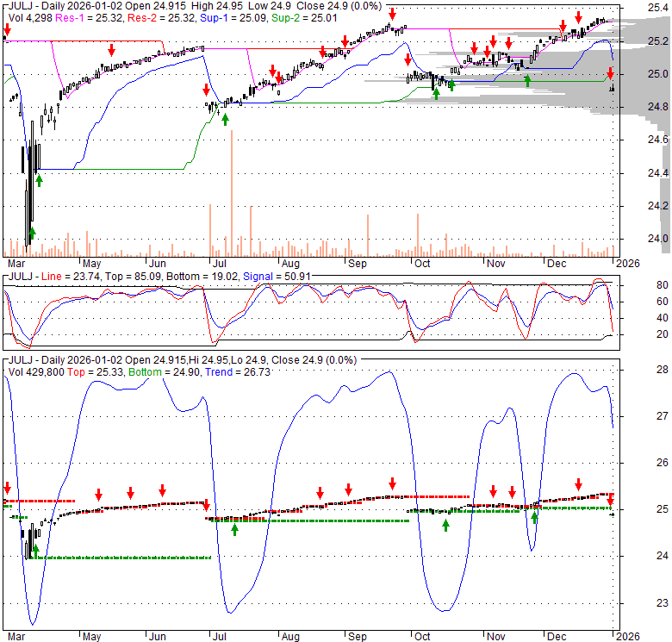This screenshot has width=672, height=642.
Task: Select 'Bottom = 24.90' in trend panel
Action: (165, 372)
